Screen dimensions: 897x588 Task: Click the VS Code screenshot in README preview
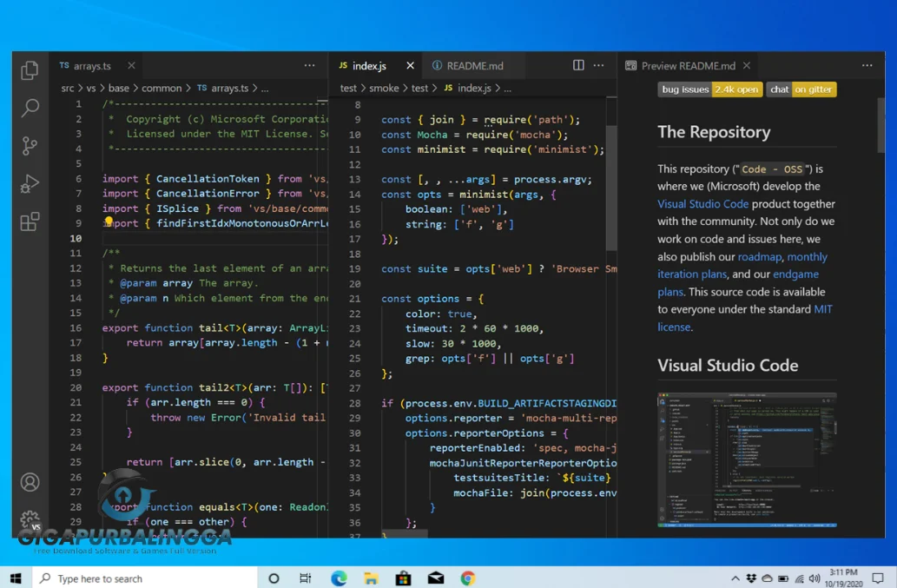point(747,459)
